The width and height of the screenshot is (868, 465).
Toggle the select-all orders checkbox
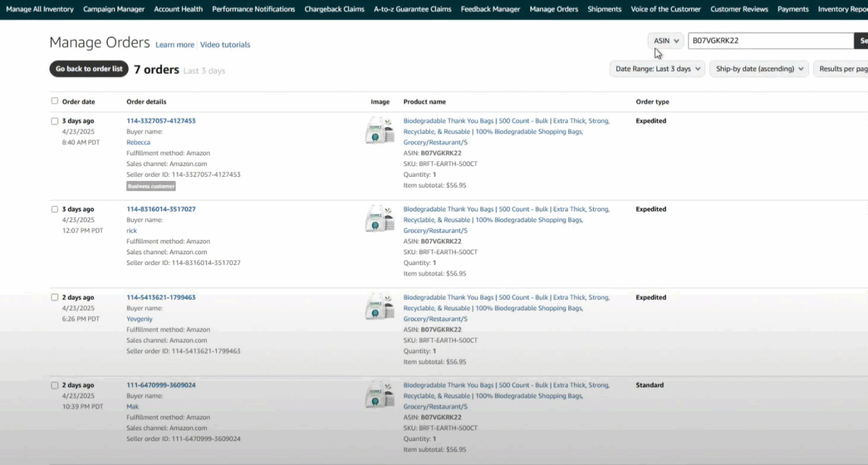55,101
